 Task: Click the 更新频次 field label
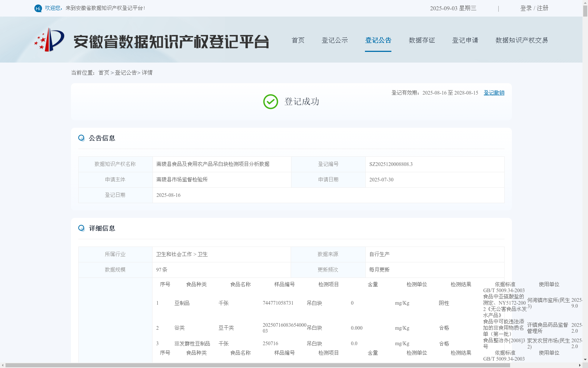(328, 270)
